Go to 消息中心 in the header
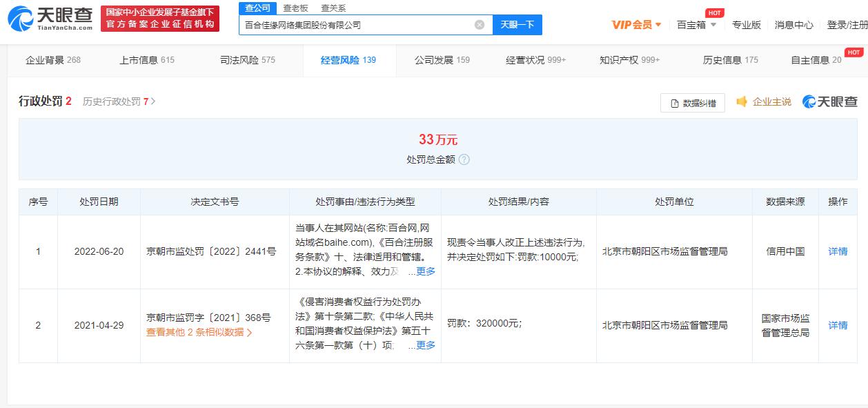This screenshot has height=408, width=868. (793, 25)
